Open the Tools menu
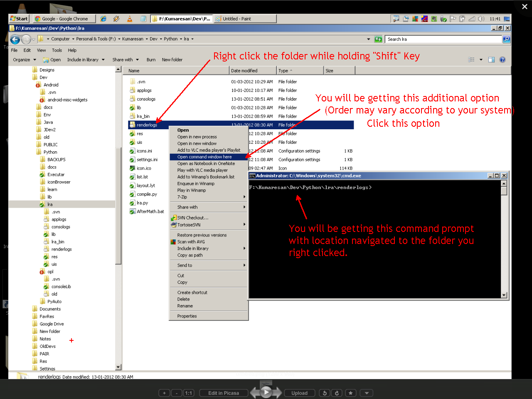 point(57,50)
